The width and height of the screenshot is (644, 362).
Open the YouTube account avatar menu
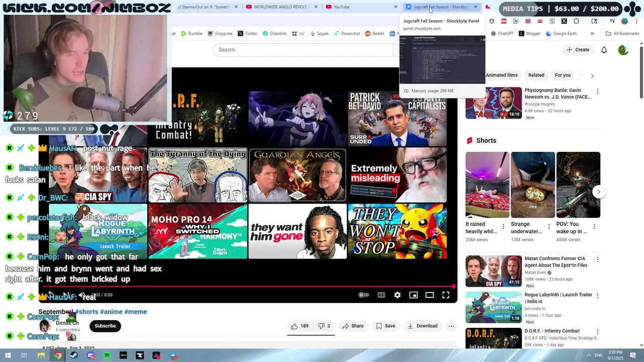tap(623, 50)
